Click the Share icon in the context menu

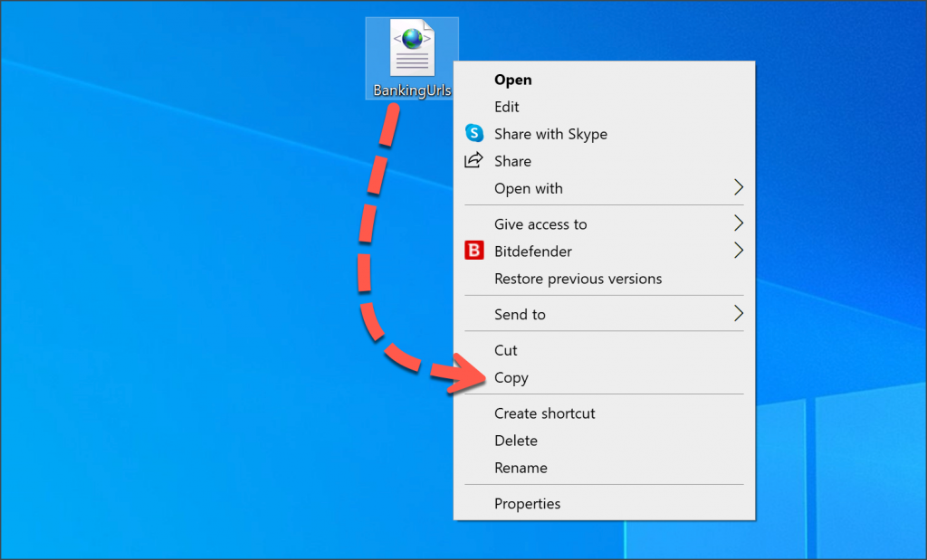(x=474, y=160)
